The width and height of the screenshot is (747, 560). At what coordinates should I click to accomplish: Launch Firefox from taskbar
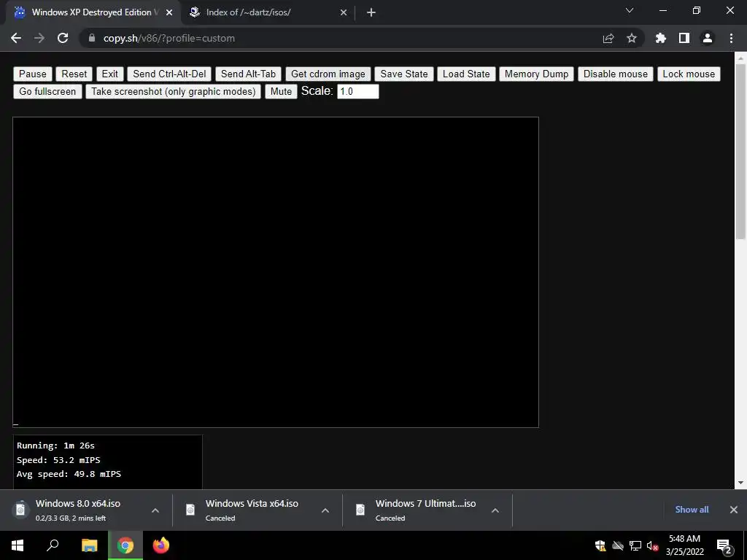tap(161, 545)
